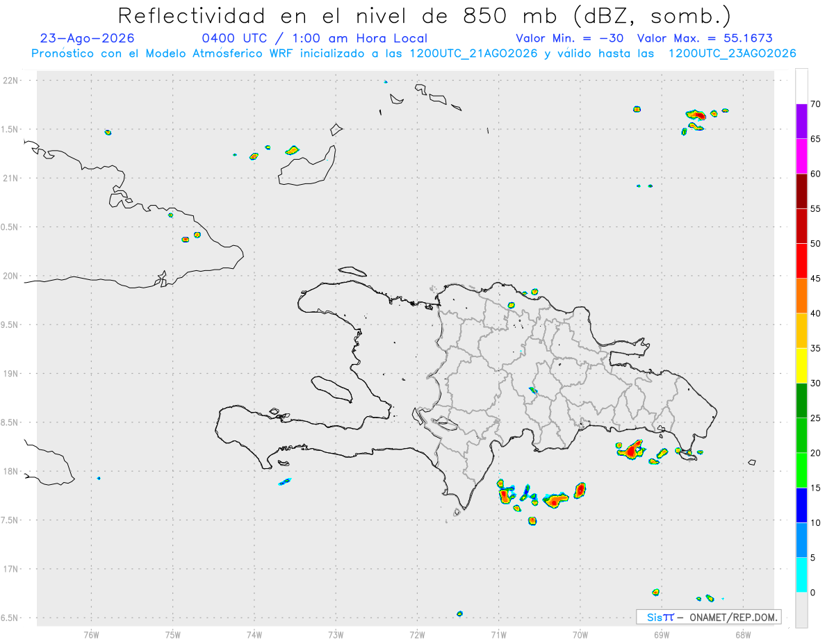
Task: Click the '30' value on the color scale
Action: pos(816,383)
